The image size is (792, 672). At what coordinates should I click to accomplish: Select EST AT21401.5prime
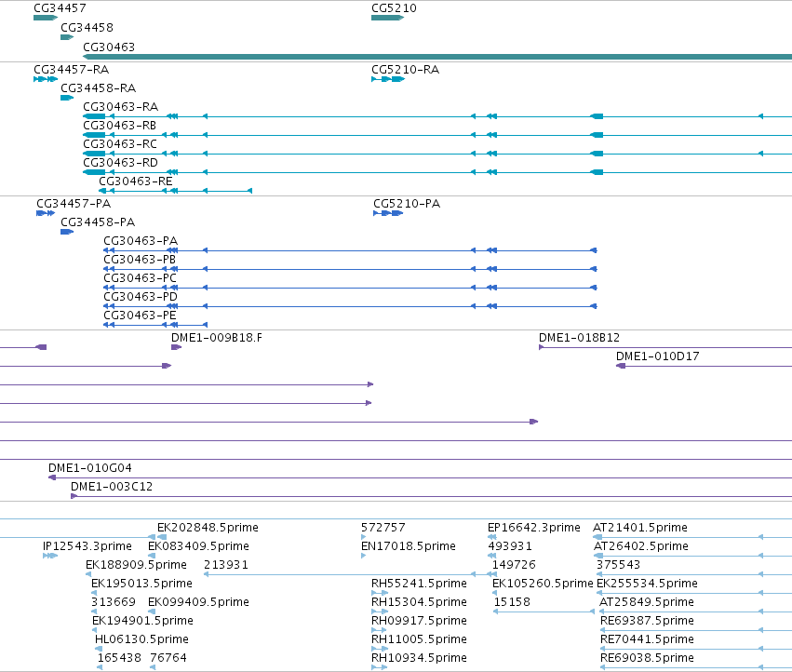point(692,537)
